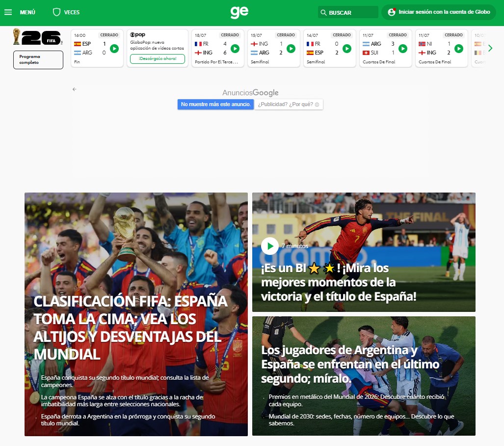The width and height of the screenshot is (504, 446).
Task: Click the GloboPop logo in promo card
Action: click(137, 35)
